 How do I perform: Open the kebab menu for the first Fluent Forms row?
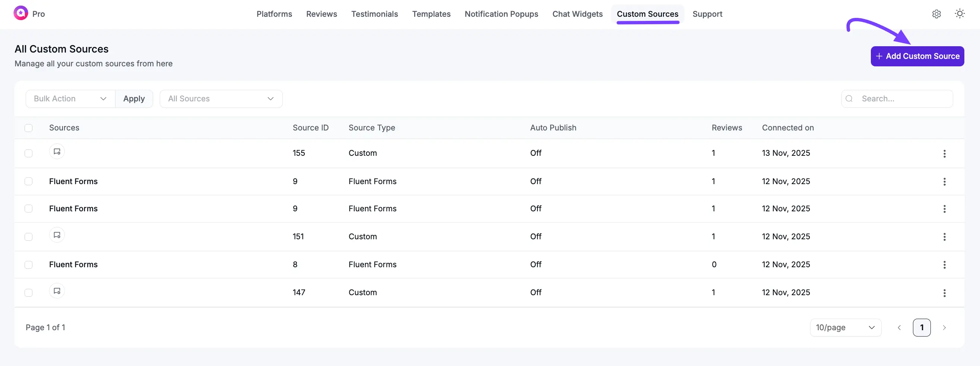[945, 182]
